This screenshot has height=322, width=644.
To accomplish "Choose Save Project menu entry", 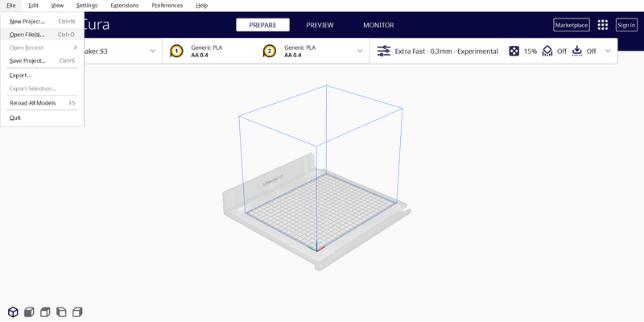I will pos(43,61).
